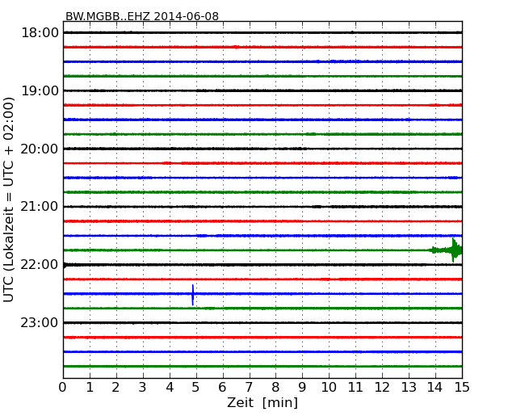The width and height of the screenshot is (525, 420).
Task: Click the x-axis tick label 10
Action: [x=329, y=388]
